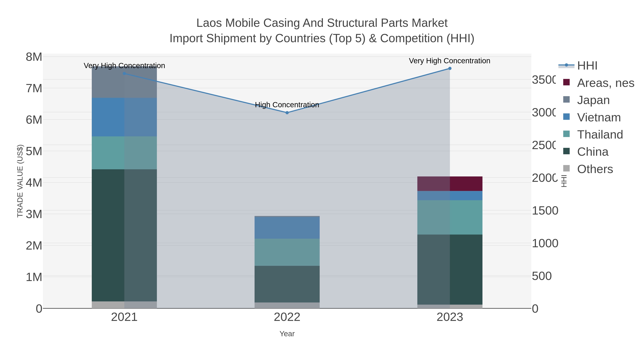Click the 2023 x-axis label
644x362 pixels.
click(x=450, y=317)
